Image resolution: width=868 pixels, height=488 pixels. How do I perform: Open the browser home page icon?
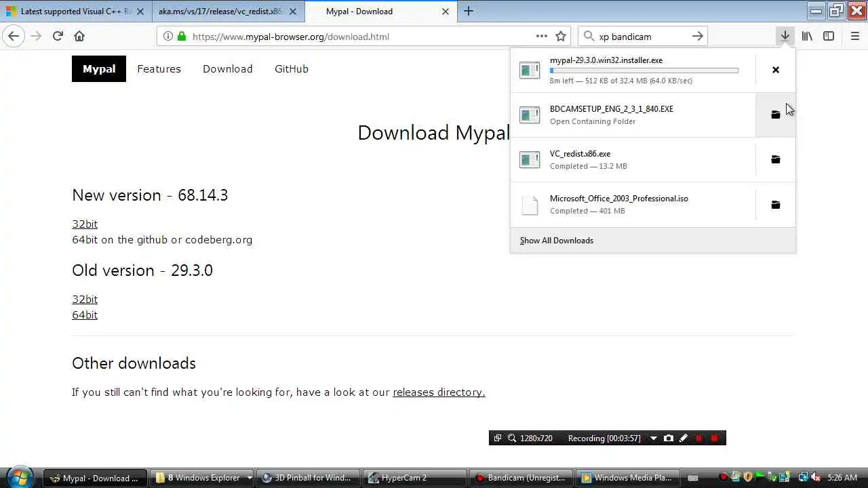(x=79, y=37)
